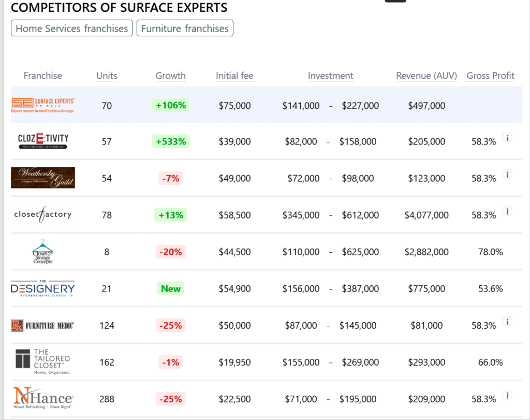This screenshot has height=420, width=530.
Task: Click the Initial fee column header
Action: (234, 76)
